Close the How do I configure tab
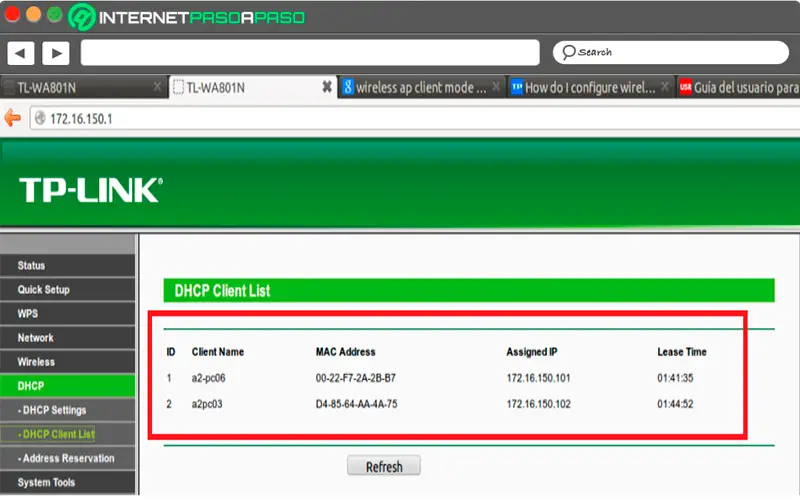 665,87
